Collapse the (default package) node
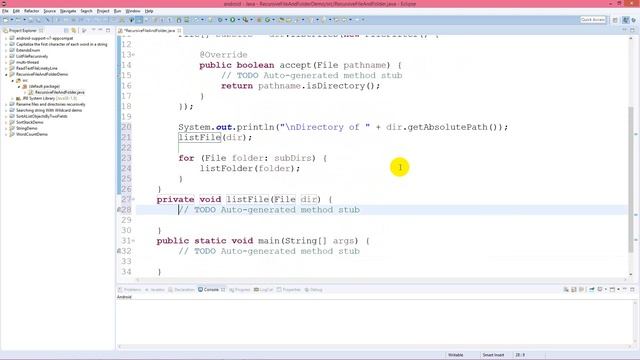 pos(19,87)
